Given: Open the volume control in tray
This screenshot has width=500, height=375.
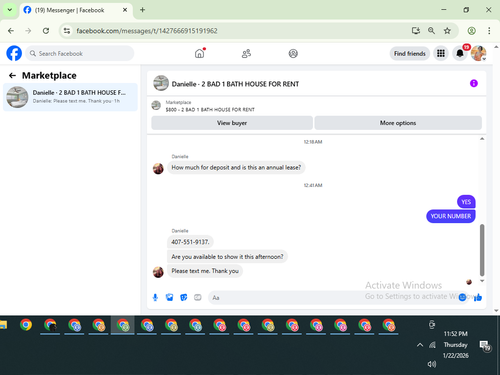Looking at the screenshot, I should pyautogui.click(x=432, y=364).
